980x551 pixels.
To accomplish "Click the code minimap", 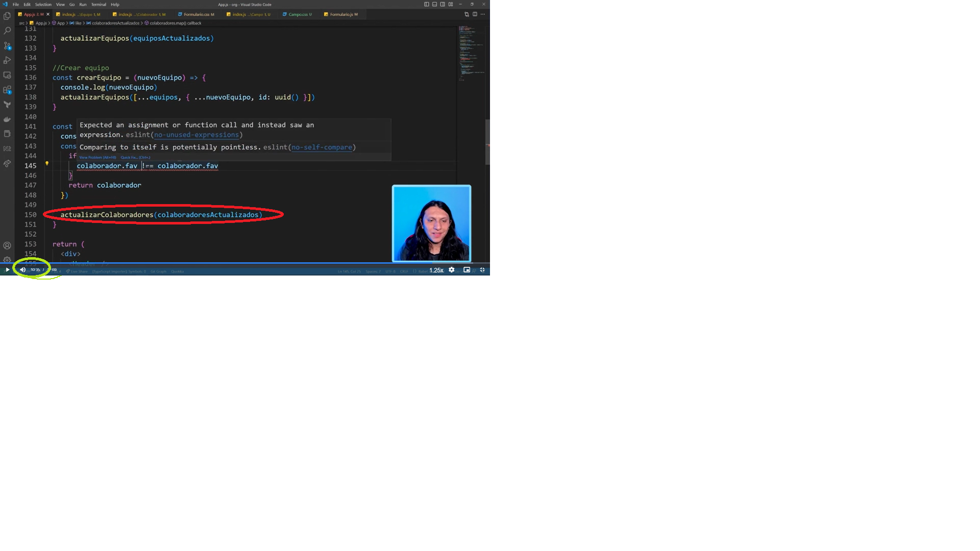I will [471, 54].
